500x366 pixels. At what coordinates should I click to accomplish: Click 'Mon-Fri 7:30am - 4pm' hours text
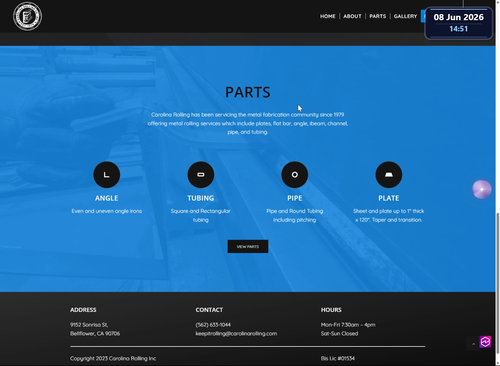(348, 325)
